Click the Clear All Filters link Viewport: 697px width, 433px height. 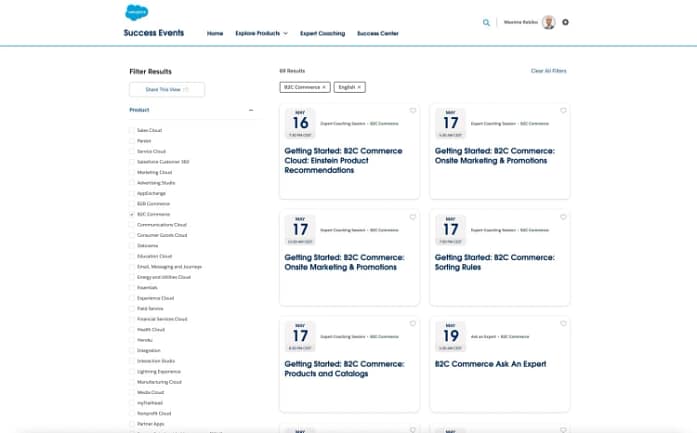(x=548, y=71)
